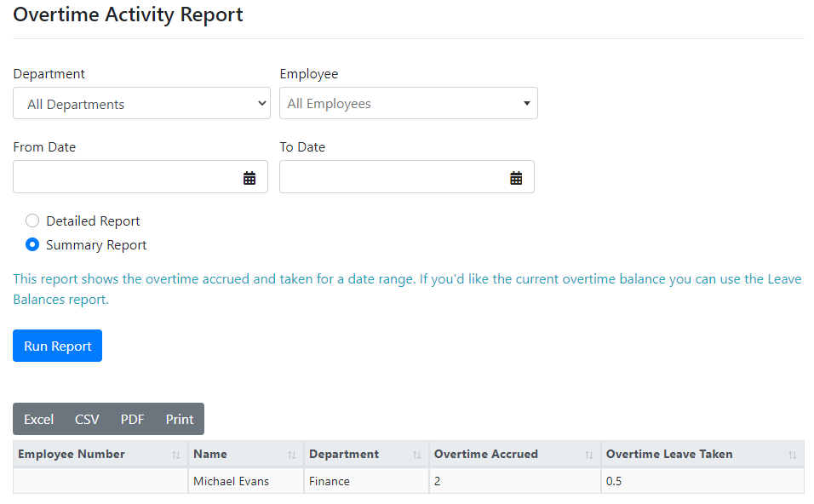Screen dimensions: 814x504
Task: Open the All Employees dropdown
Action: coord(408,103)
